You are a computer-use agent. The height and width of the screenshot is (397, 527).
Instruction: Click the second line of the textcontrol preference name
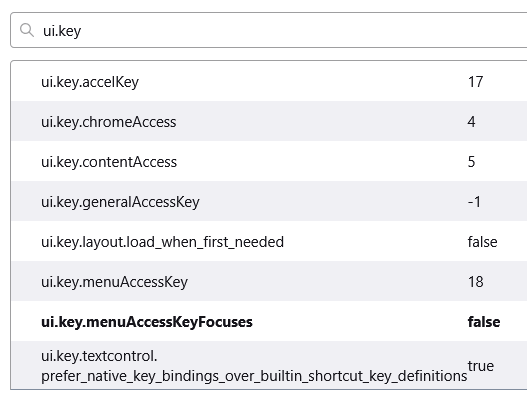254,376
